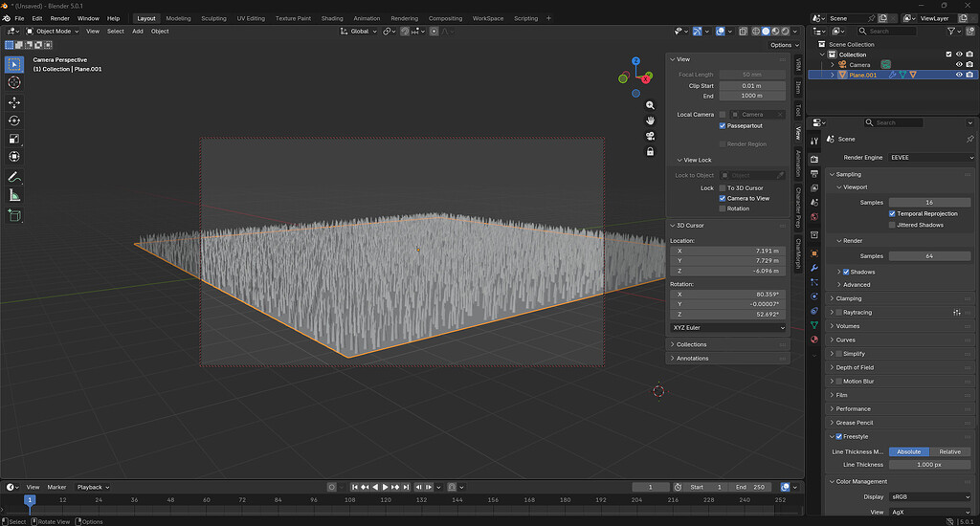Image resolution: width=980 pixels, height=526 pixels.
Task: Pin the Scene properties panel
Action: pos(970,139)
